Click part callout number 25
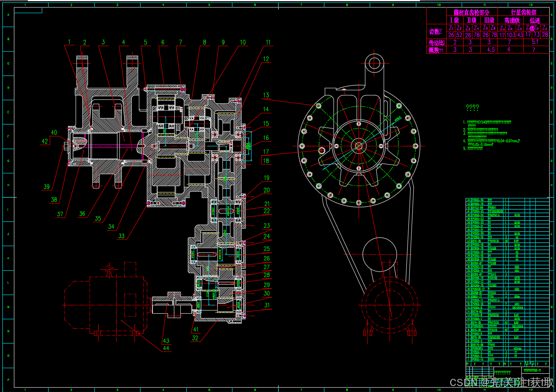The width and height of the screenshot is (556, 392). (x=267, y=249)
